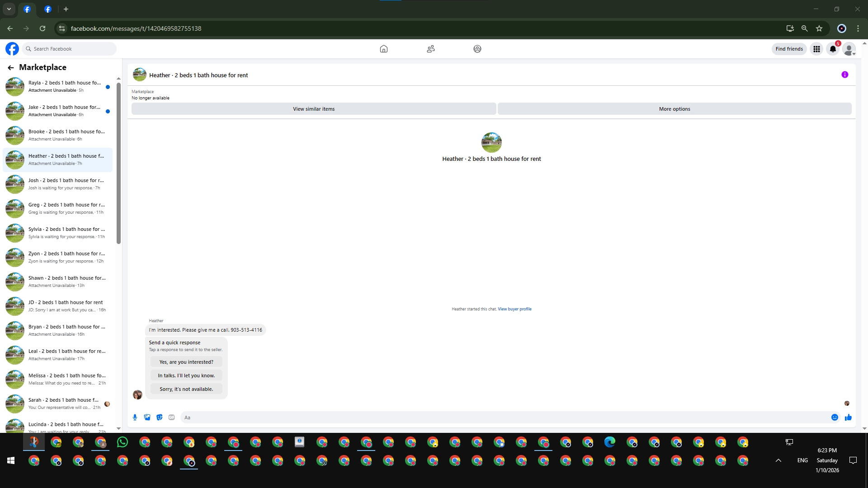868x488 pixels.
Task: Show hidden system tray icons chevron
Action: (x=778, y=460)
